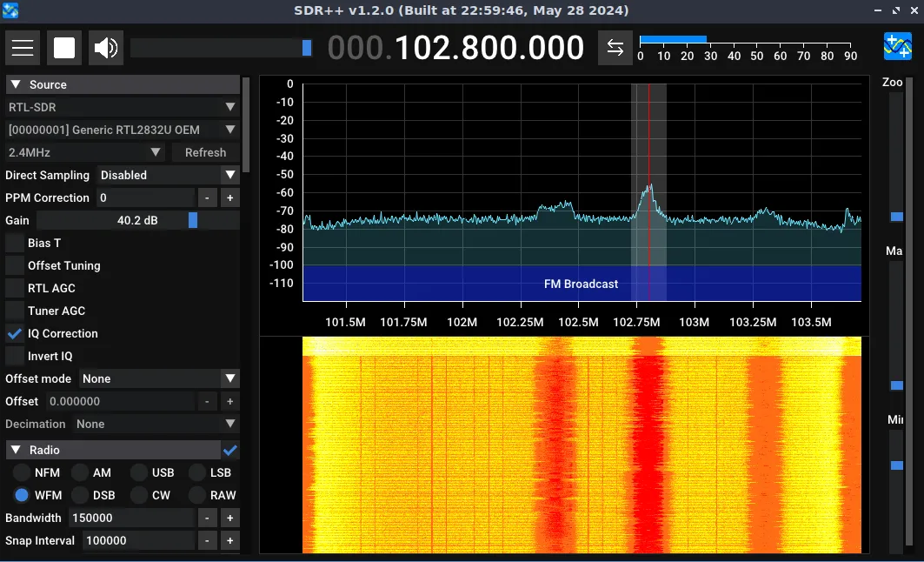The height and width of the screenshot is (562, 924).
Task: Open the Direct Sampling dropdown
Action: (168, 175)
